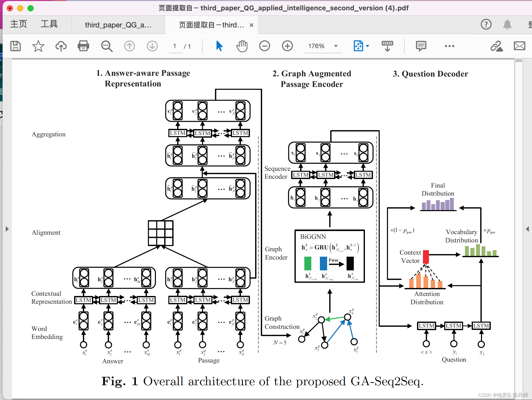Select the arrow selection tool

click(219, 46)
